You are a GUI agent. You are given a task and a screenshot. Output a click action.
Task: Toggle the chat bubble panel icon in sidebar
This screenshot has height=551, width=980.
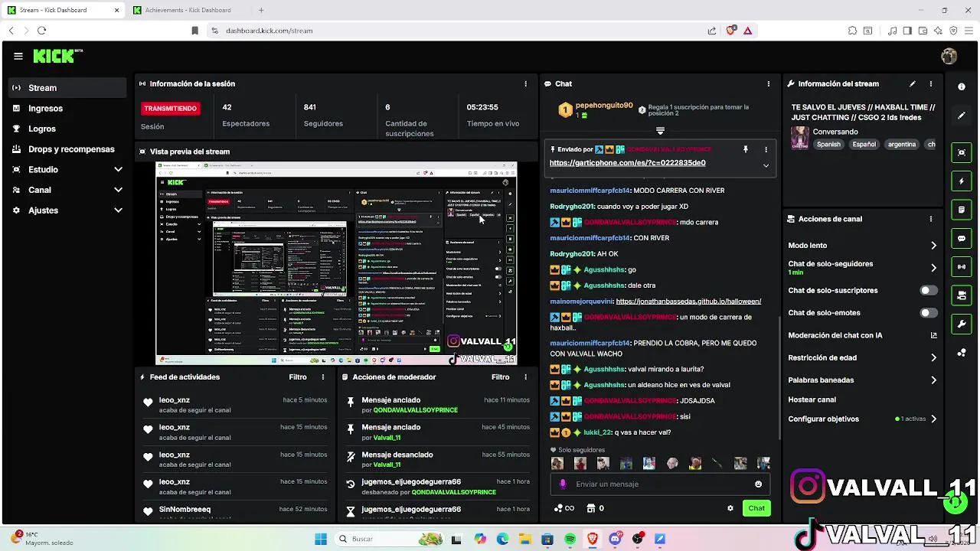click(962, 238)
